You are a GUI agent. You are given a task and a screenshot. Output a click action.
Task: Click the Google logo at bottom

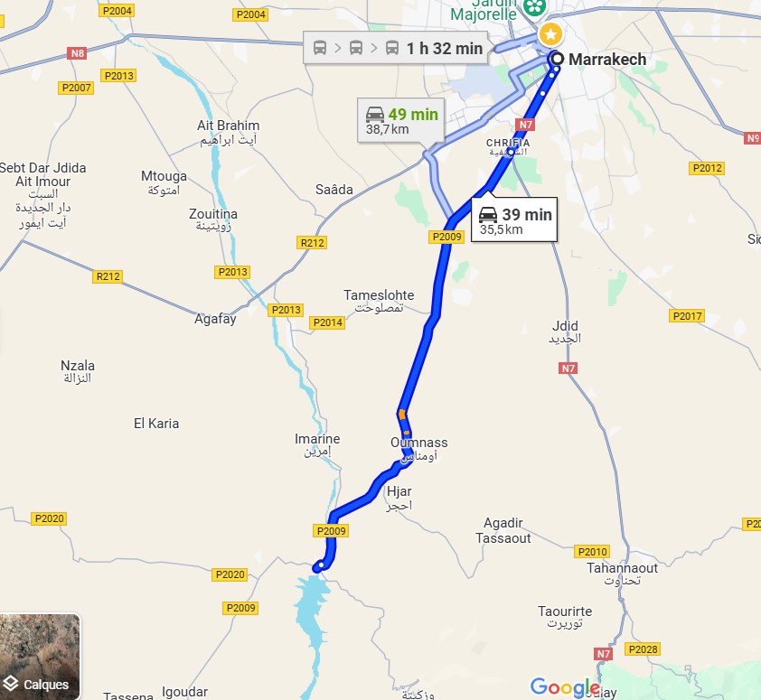pos(566,686)
